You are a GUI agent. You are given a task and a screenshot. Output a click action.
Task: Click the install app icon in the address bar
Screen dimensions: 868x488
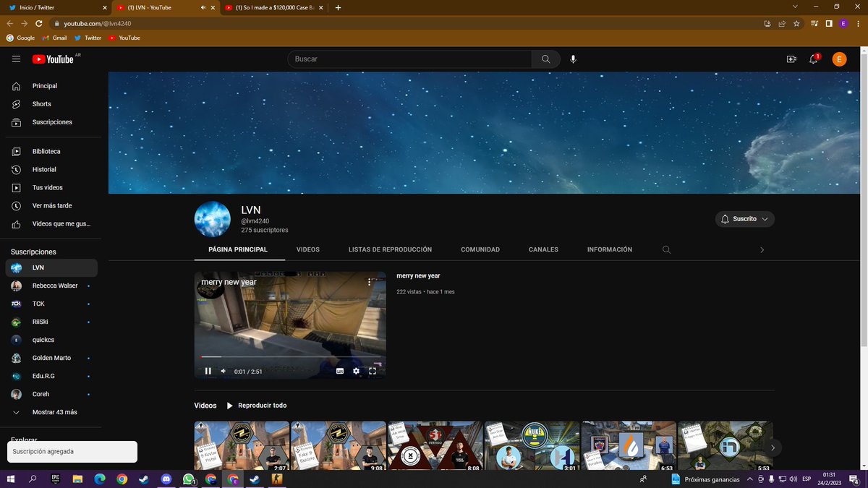click(x=767, y=23)
